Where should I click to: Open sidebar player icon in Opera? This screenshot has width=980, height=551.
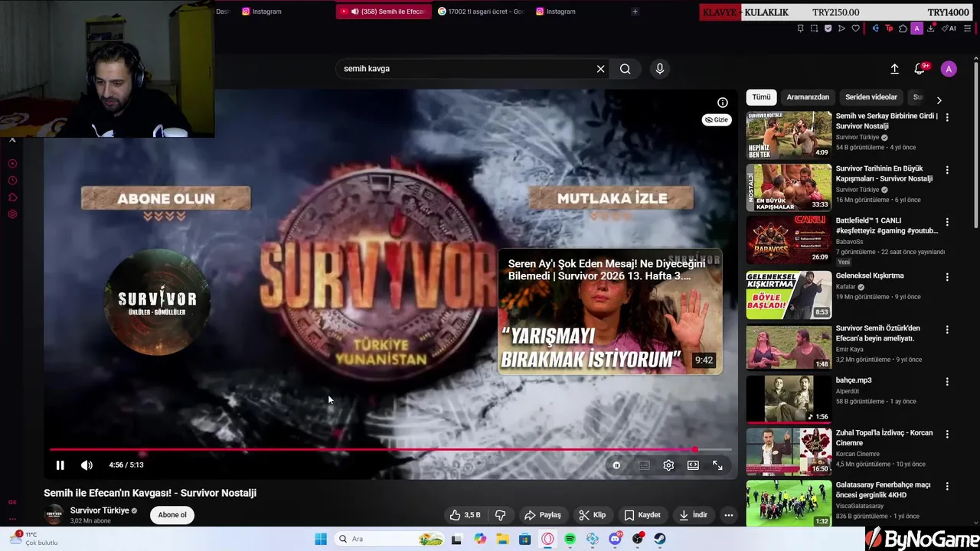click(x=12, y=164)
